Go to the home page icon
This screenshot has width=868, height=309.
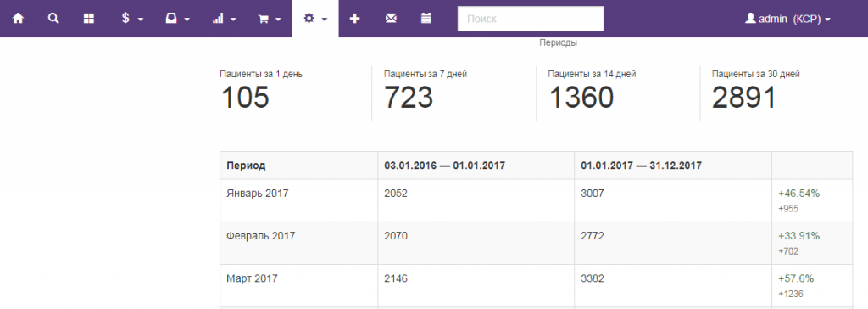(x=19, y=19)
